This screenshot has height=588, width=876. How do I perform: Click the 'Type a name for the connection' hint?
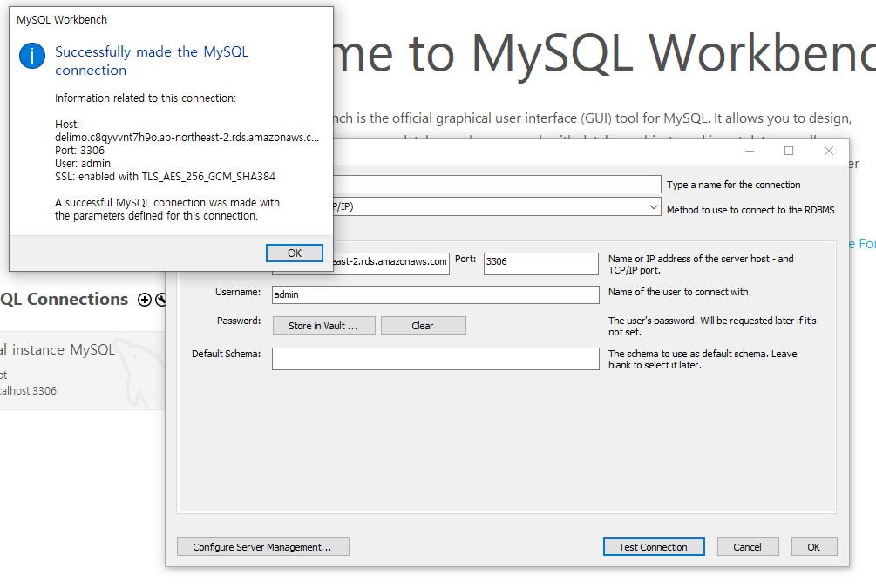734,185
